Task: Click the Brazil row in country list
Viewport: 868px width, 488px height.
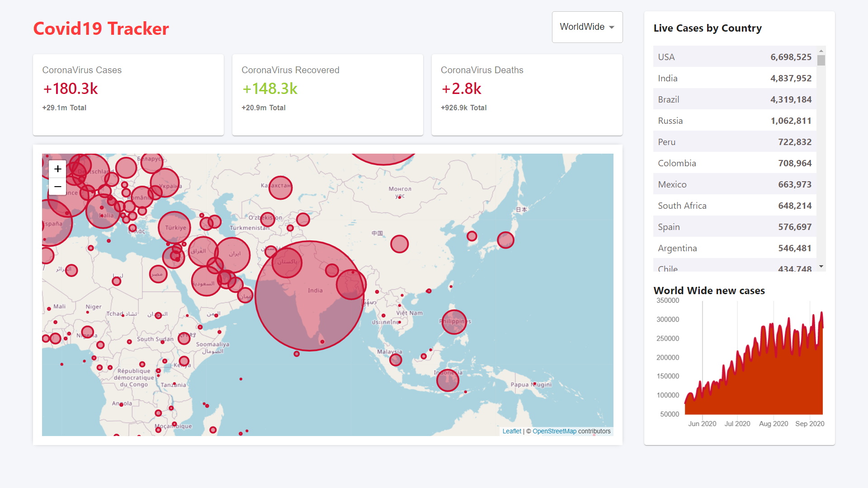Action: coord(735,99)
